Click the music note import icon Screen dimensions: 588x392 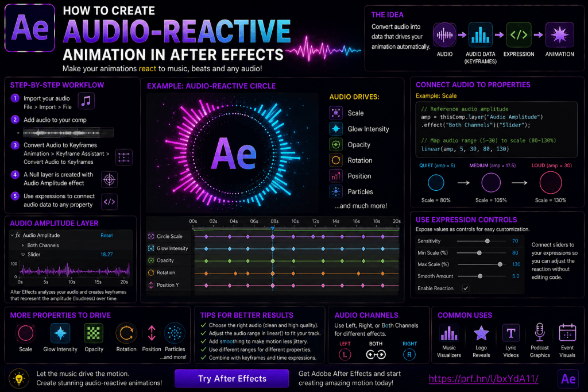(x=86, y=101)
